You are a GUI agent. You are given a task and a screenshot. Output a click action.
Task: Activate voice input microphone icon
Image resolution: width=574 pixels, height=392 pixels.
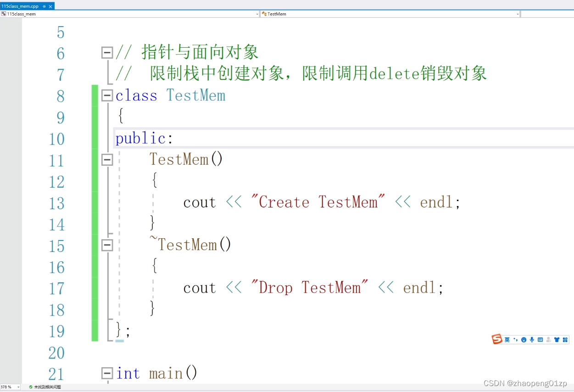click(532, 340)
